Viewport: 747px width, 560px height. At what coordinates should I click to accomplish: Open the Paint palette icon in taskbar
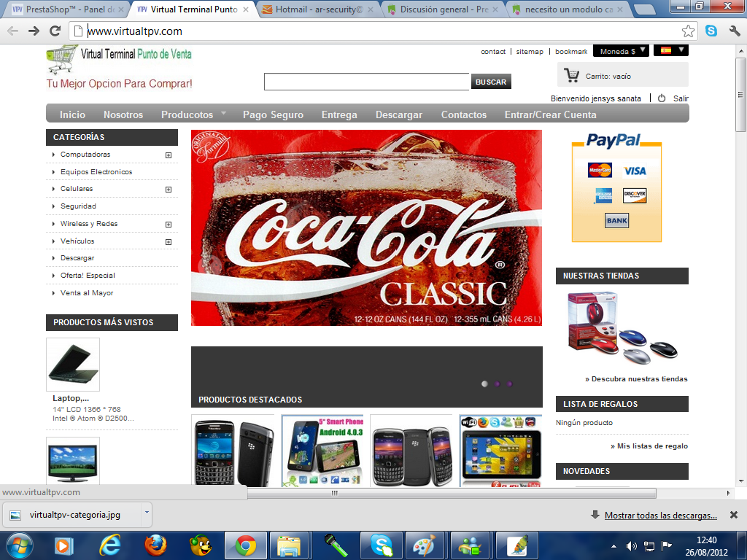pyautogui.click(x=424, y=545)
